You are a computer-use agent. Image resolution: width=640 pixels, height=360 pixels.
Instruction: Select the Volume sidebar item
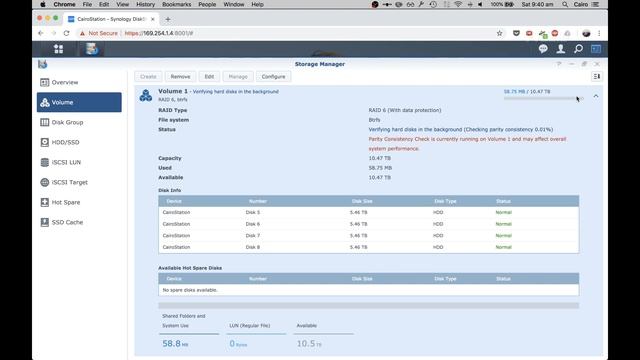pos(79,102)
